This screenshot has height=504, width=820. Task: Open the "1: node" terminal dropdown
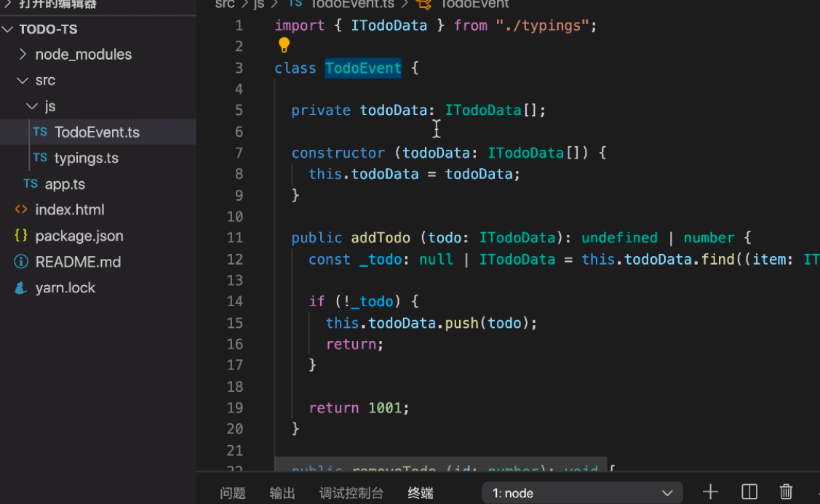tap(582, 492)
